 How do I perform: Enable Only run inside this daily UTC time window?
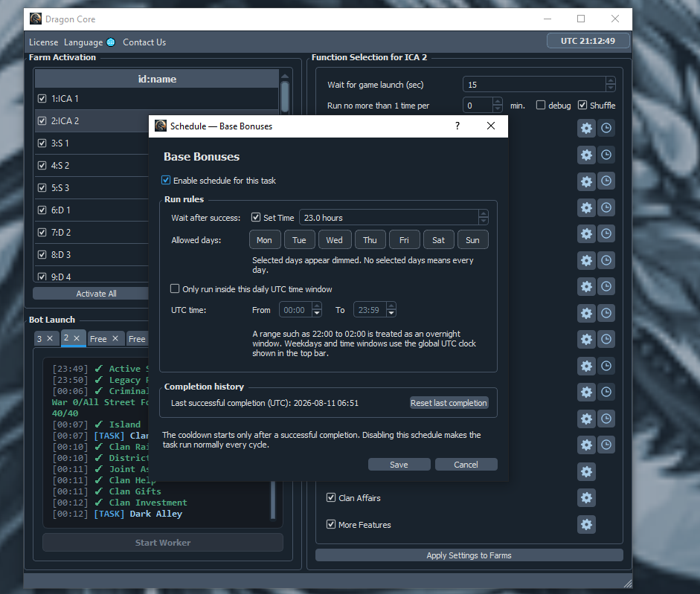(175, 288)
